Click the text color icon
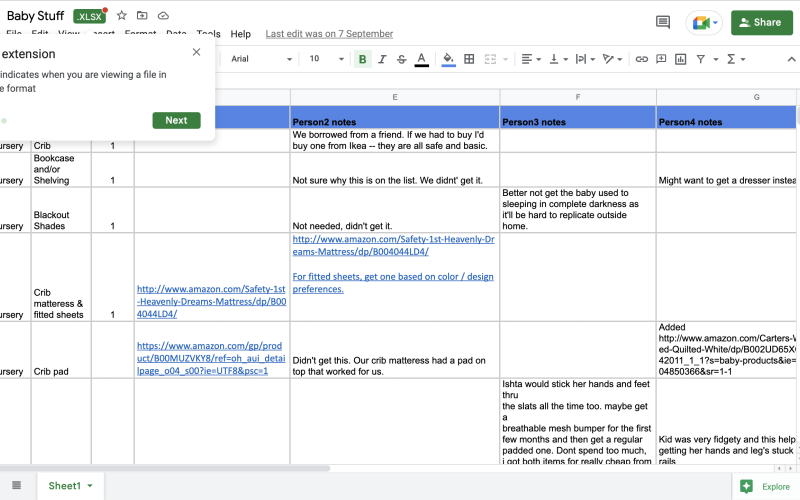800x500 pixels. coord(422,59)
